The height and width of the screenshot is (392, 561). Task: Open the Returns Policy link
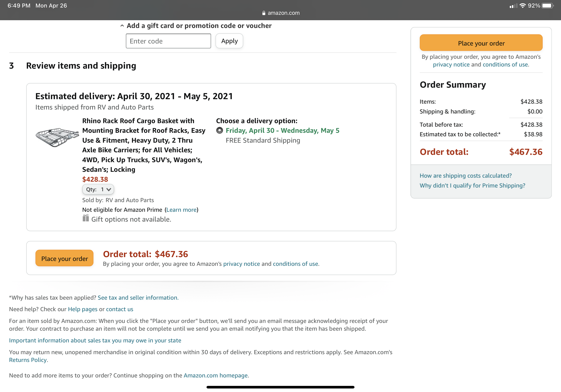[28, 360]
